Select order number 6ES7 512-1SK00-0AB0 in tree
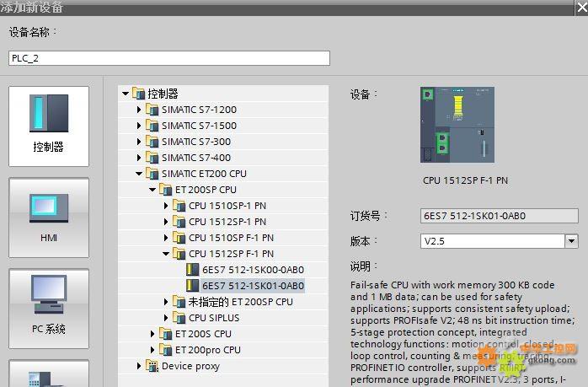The height and width of the screenshot is (387, 588). point(253,270)
